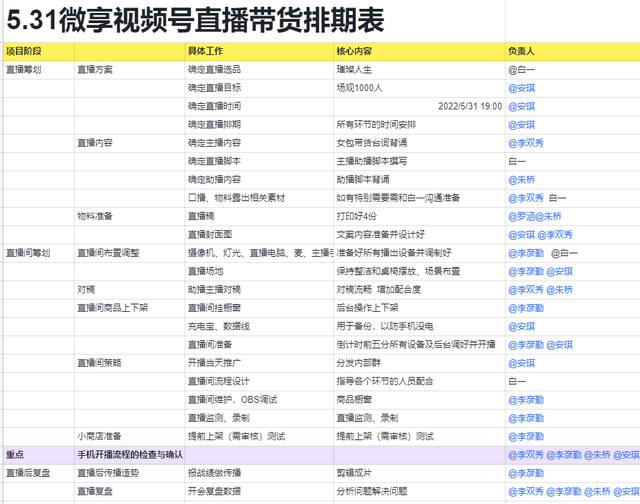640x504 pixels.
Task: Select the 核心内容 header cell
Action: 419,51
